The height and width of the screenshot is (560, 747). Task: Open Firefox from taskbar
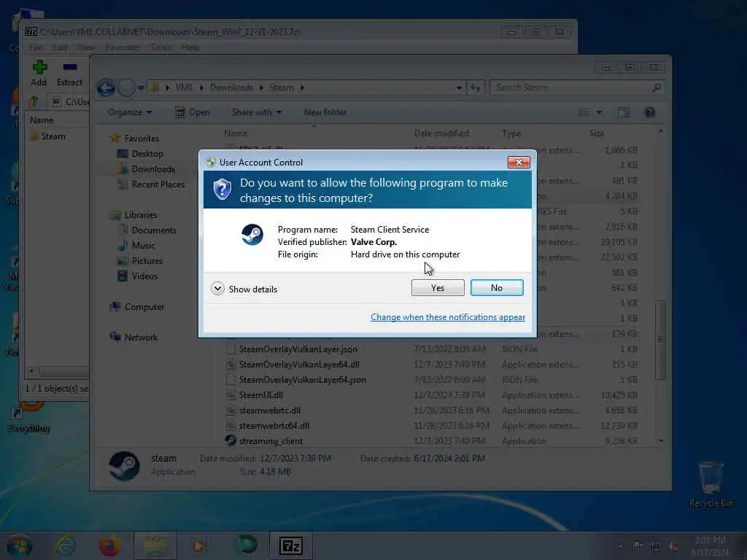(x=109, y=545)
